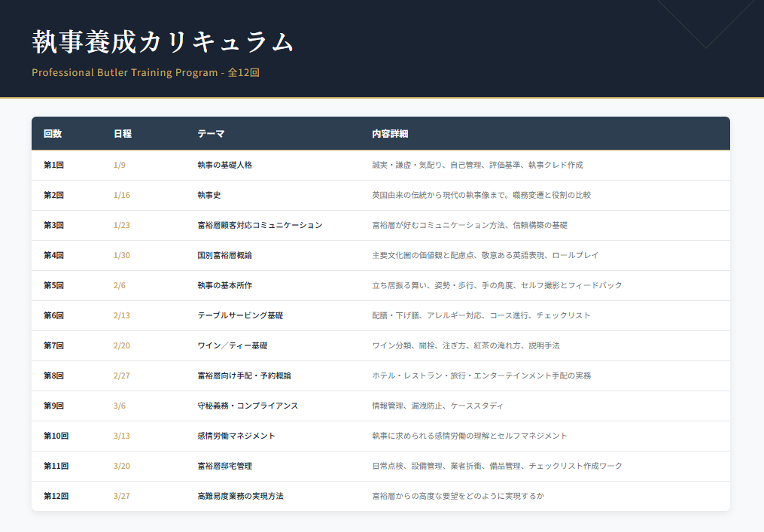This screenshot has width=764, height=532.
Task: Click the date 1/9
Action: point(120,165)
